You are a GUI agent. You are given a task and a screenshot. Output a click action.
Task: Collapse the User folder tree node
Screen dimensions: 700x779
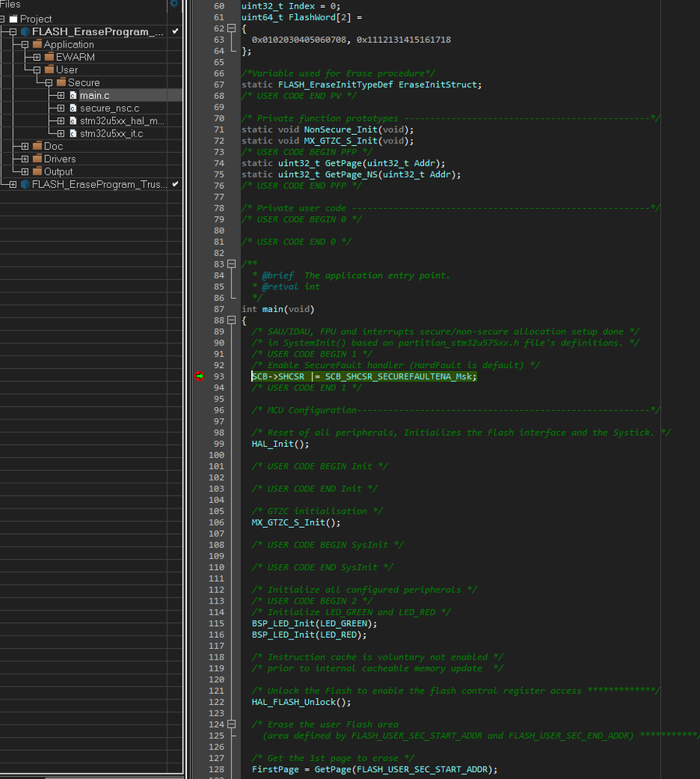[37, 70]
